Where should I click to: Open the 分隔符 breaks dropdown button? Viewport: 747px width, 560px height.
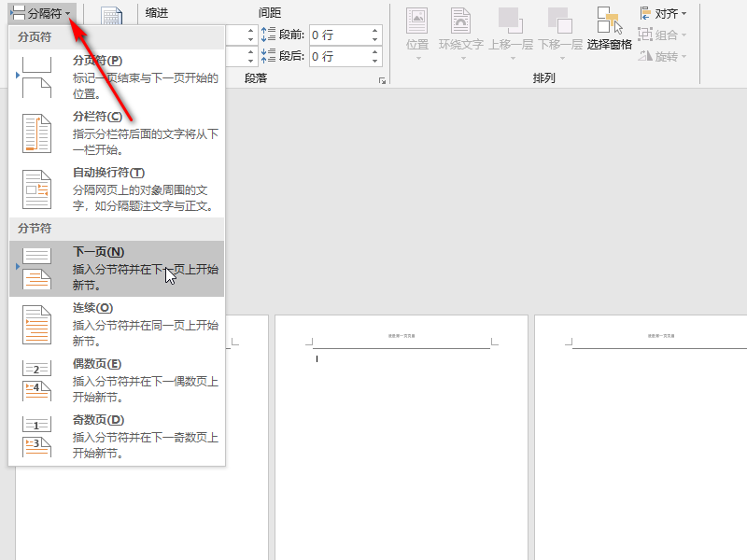pos(41,13)
